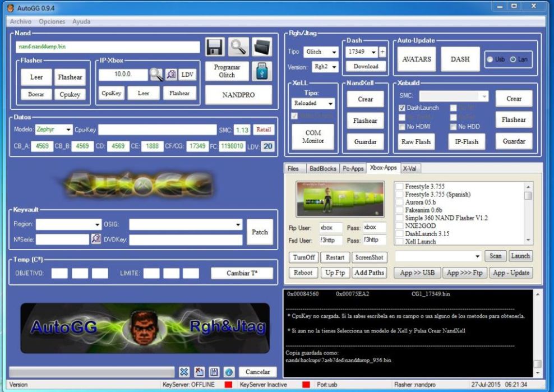Open the Version Rgh2 dropdown
554x392 pixels.
pyautogui.click(x=325, y=66)
